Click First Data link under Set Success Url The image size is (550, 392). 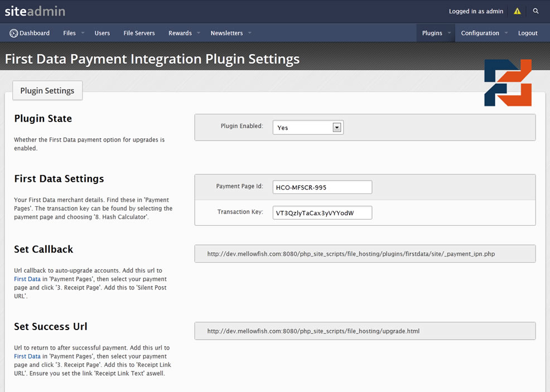[27, 356]
